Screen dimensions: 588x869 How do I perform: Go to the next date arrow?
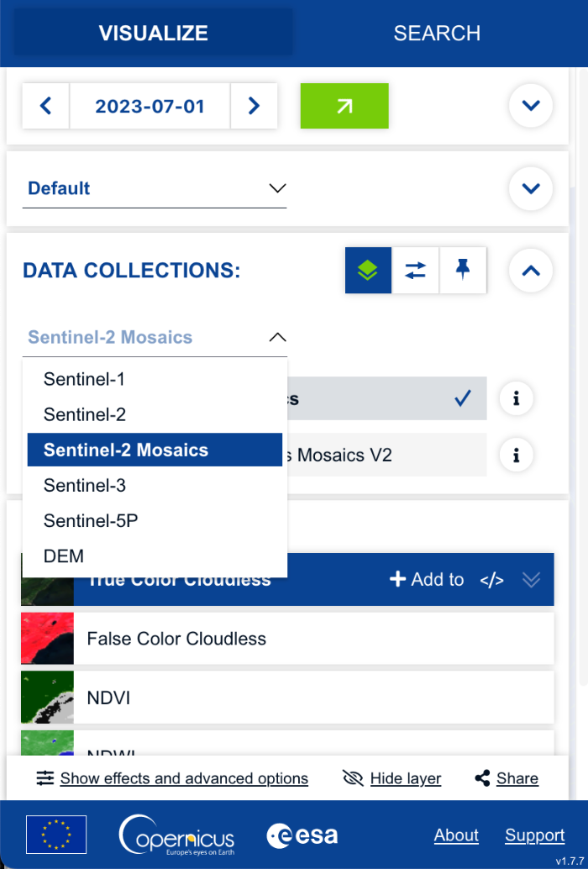(x=254, y=106)
